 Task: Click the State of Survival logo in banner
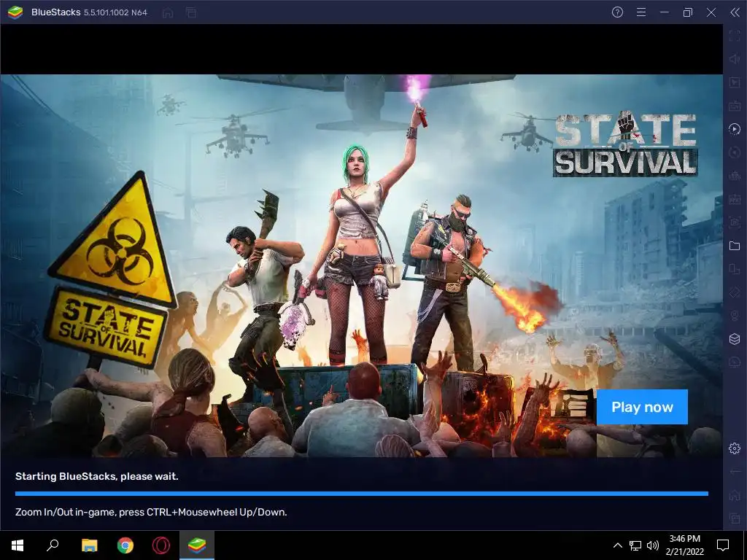(625, 144)
